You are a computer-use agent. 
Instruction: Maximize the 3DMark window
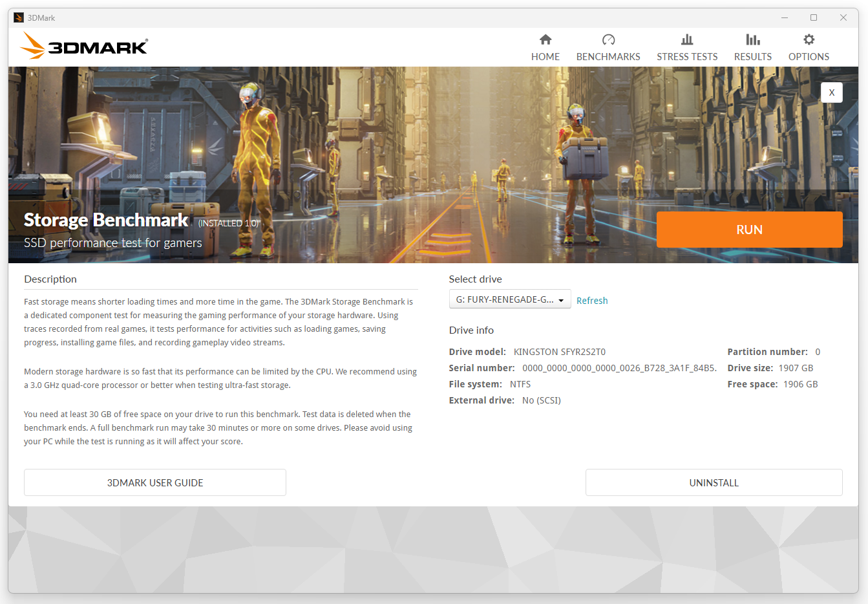(x=814, y=17)
